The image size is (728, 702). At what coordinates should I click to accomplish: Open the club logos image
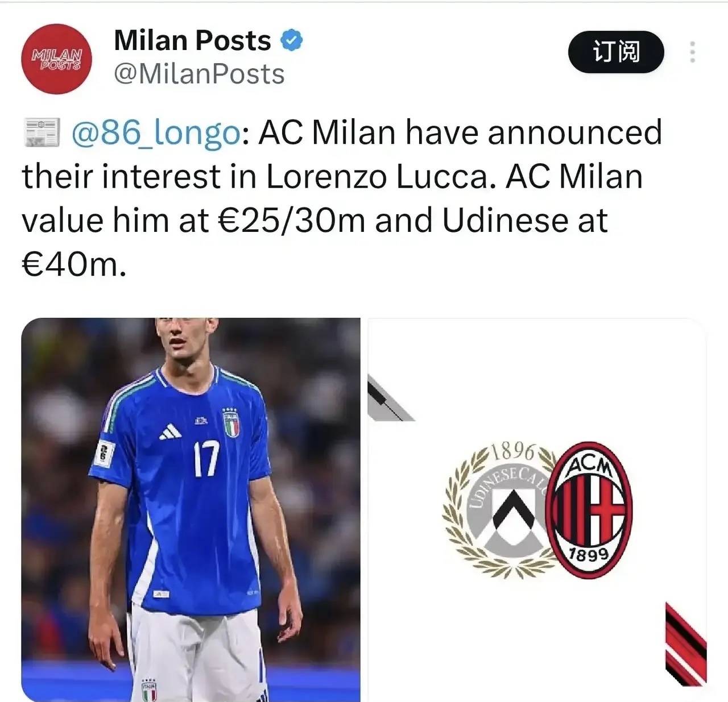[x=537, y=510]
